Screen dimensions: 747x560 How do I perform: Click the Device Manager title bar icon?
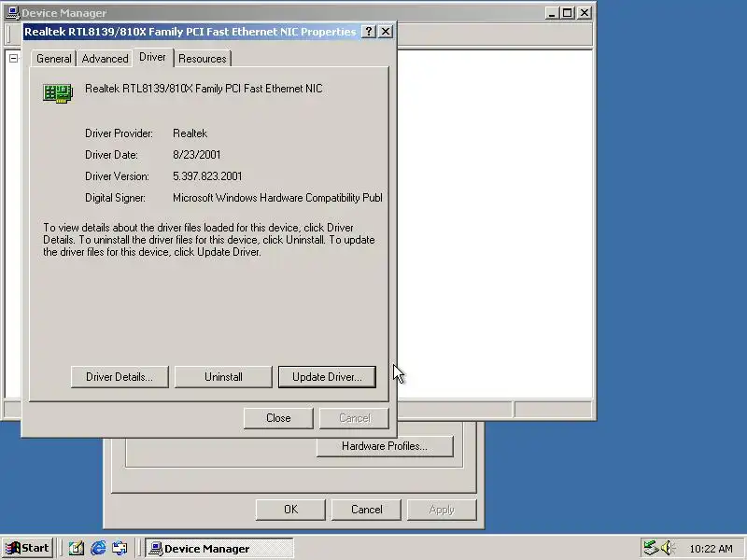[x=12, y=13]
